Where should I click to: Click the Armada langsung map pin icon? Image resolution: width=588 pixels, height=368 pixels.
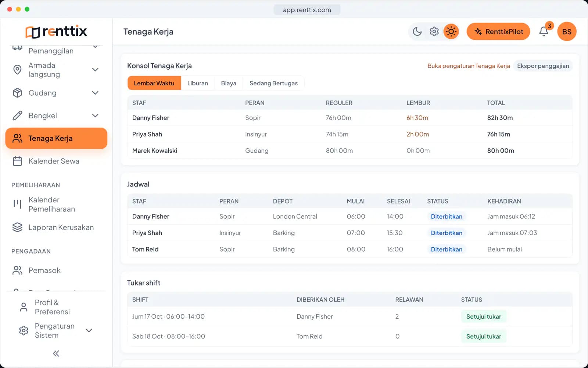point(17,70)
